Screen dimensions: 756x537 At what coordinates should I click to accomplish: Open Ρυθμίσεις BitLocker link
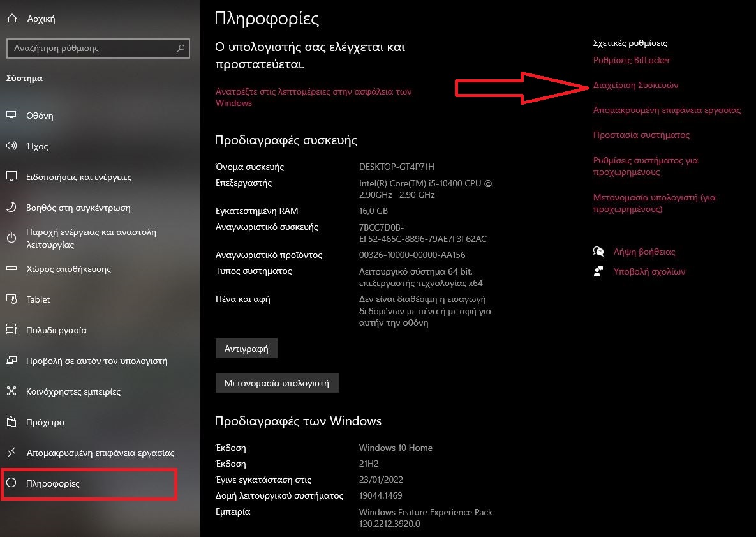pyautogui.click(x=632, y=60)
